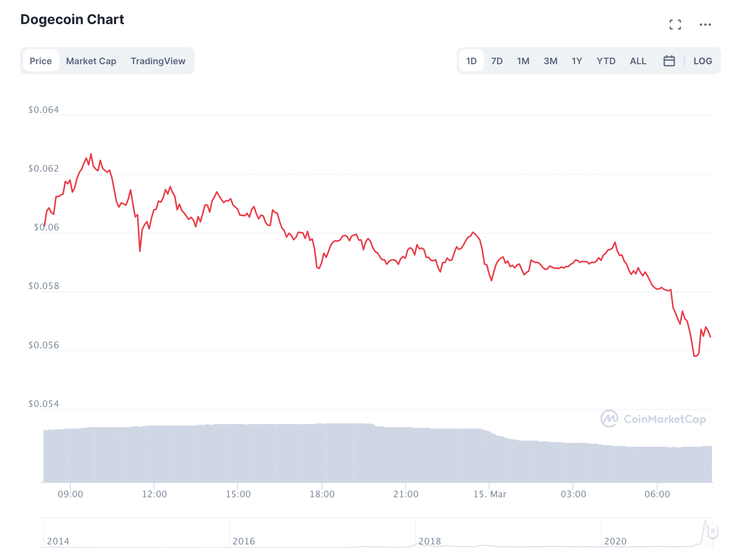Show the 1Y price history
The image size is (731, 560).
[576, 61]
